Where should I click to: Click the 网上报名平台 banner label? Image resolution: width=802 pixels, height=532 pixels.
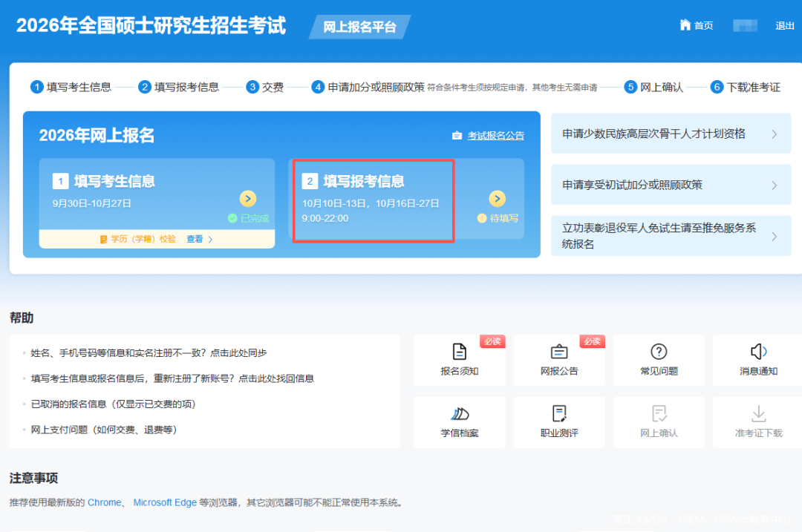point(359,27)
